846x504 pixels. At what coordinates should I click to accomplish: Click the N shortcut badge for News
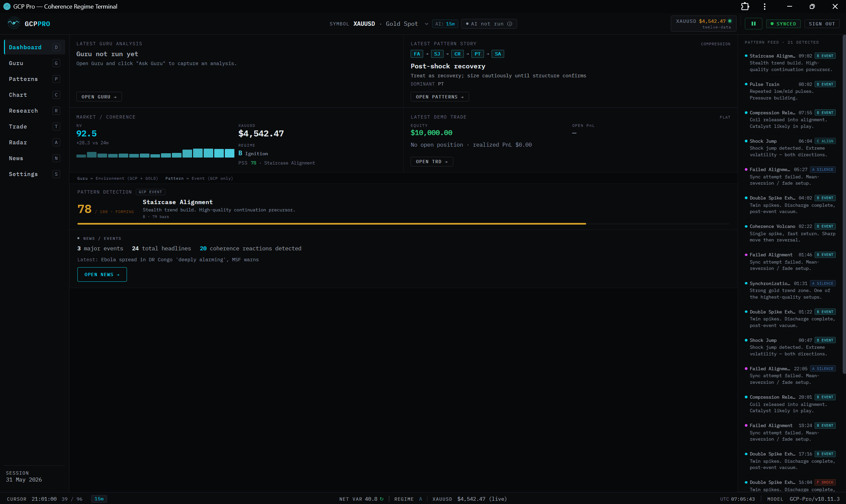(x=57, y=158)
